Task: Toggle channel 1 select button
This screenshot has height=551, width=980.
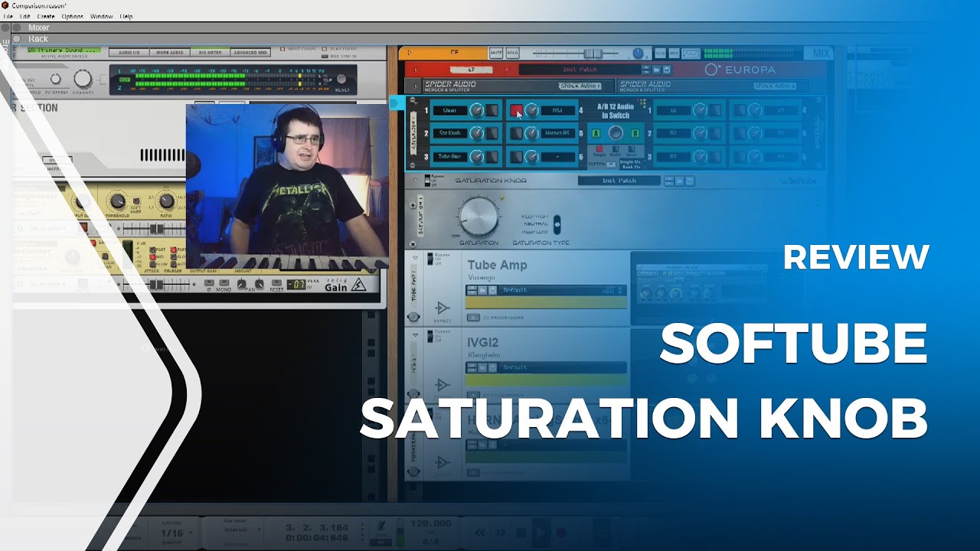Action: point(492,111)
